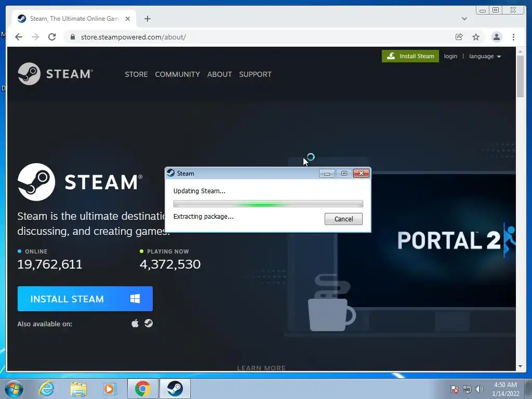Image resolution: width=532 pixels, height=399 pixels.
Task: Open Windows Media Player from taskbar
Action: (110, 389)
